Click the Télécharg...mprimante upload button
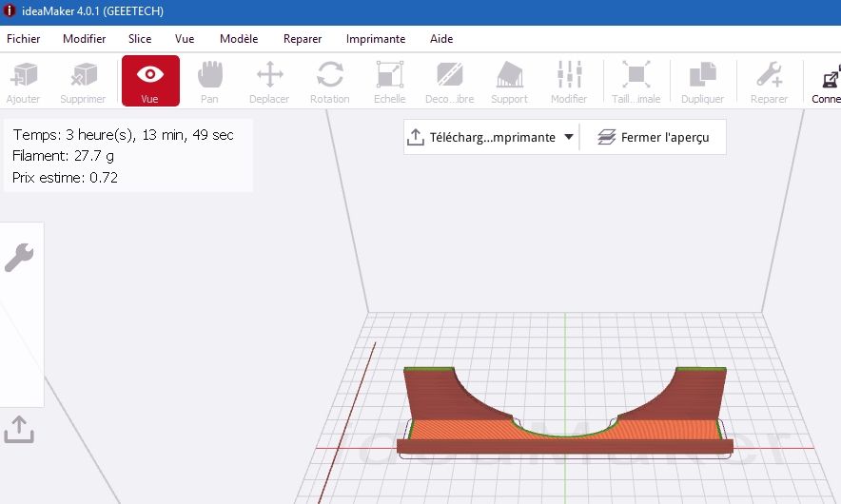 click(481, 137)
